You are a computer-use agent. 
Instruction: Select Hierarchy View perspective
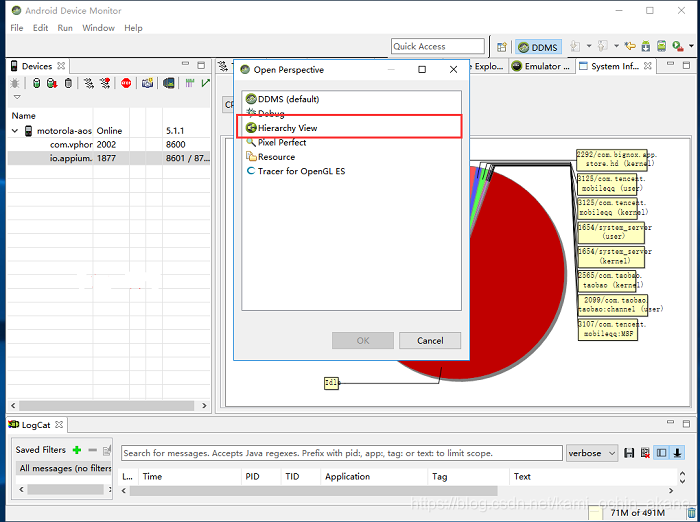click(282, 128)
